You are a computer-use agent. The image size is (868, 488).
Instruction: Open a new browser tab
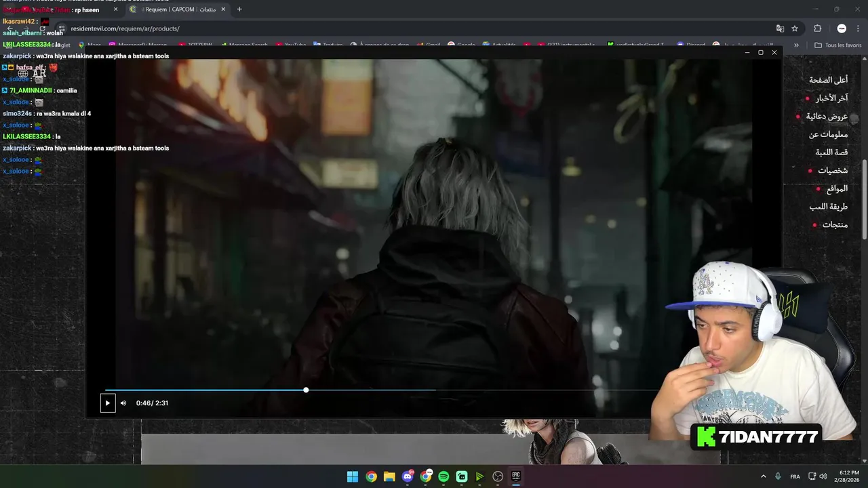click(239, 9)
